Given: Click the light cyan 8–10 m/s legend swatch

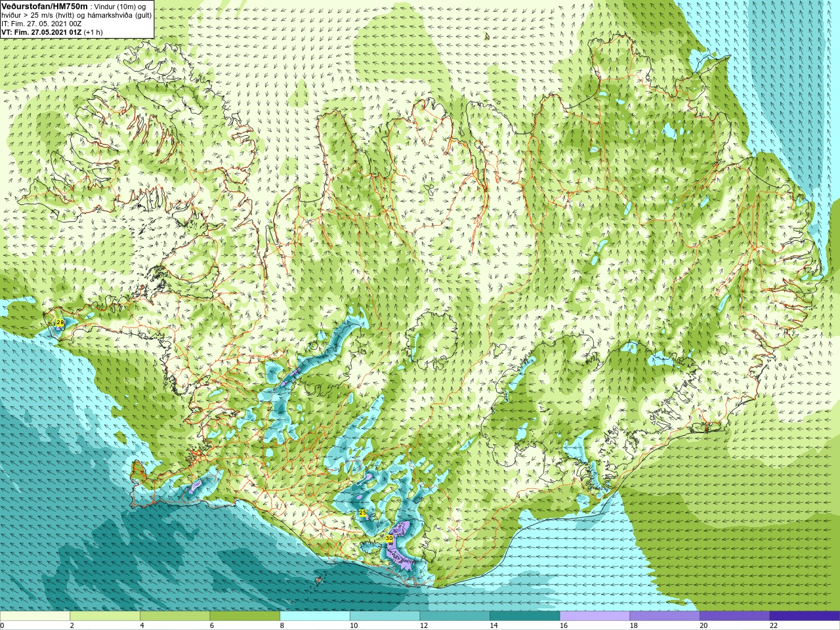Looking at the screenshot, I should [315, 616].
